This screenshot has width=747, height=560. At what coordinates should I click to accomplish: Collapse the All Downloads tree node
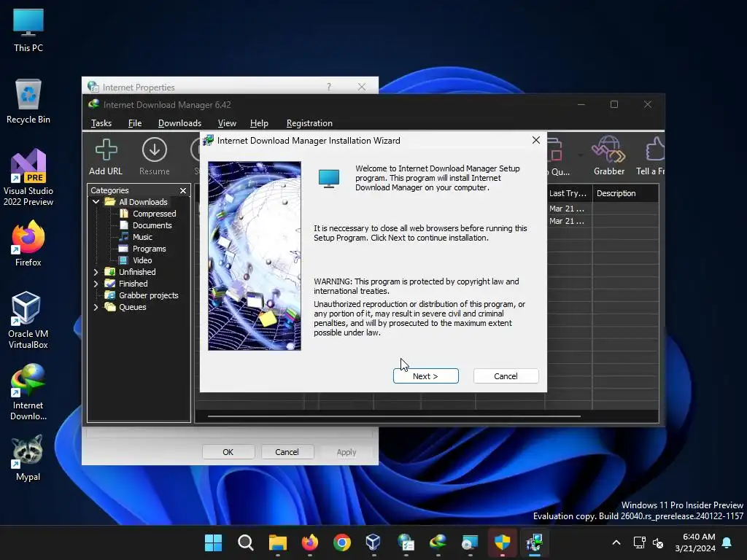click(x=96, y=202)
